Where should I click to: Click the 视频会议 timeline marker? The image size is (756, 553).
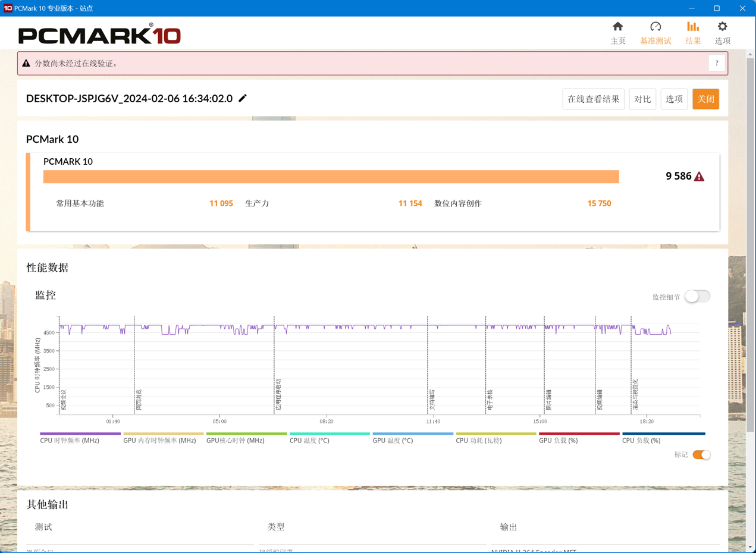point(64,400)
